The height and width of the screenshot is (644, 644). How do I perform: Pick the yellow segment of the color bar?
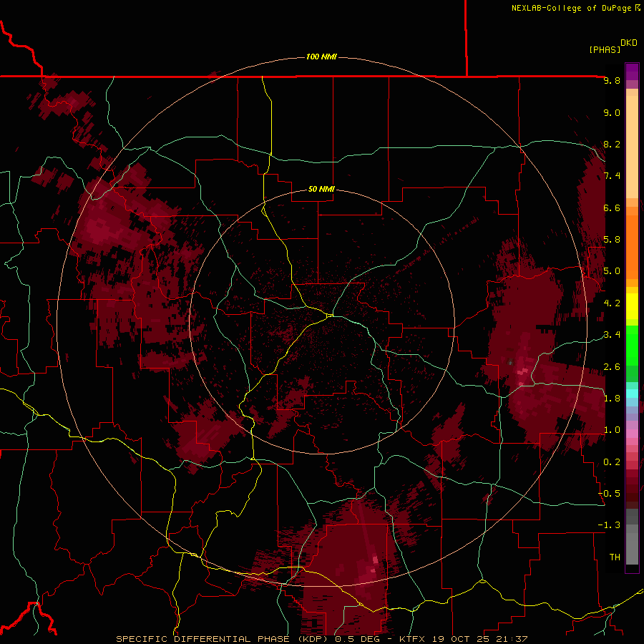pos(632,306)
